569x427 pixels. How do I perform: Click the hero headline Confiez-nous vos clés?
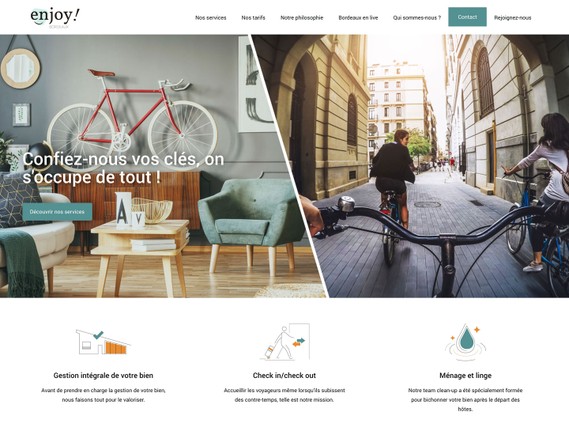(x=123, y=168)
